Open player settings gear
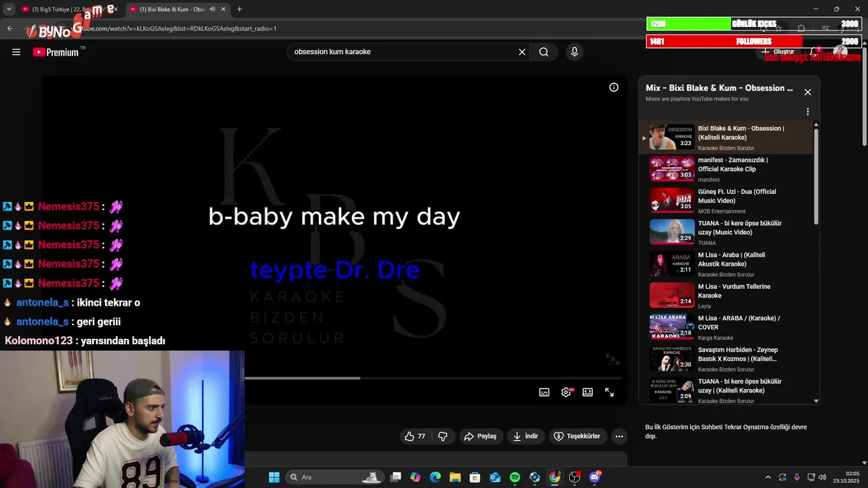The image size is (868, 488). [566, 392]
